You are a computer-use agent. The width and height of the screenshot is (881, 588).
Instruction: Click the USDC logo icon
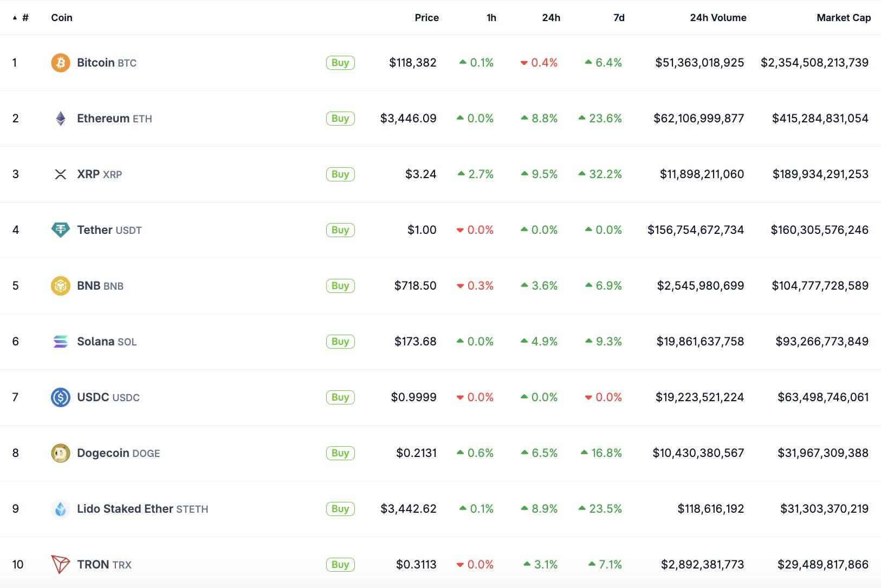click(x=61, y=397)
